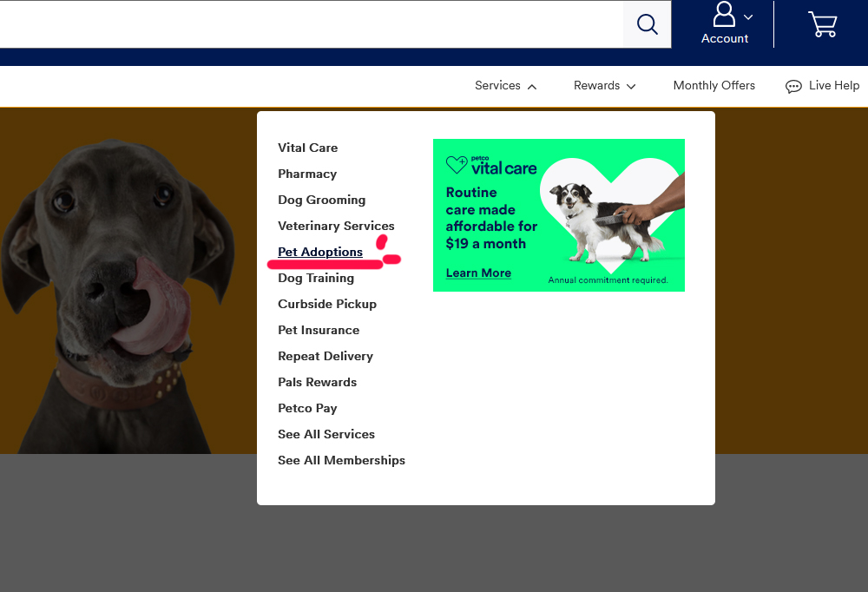
Task: Open Veterinary Services
Action: tap(336, 226)
